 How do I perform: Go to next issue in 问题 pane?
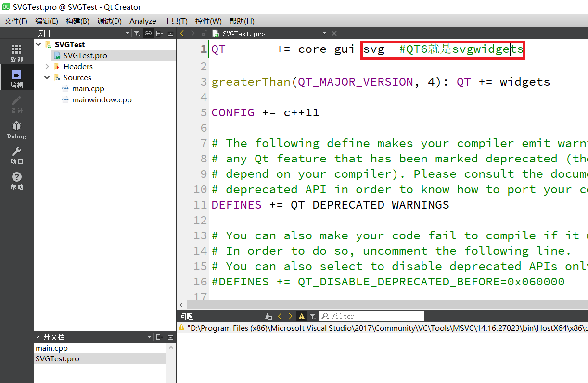pyautogui.click(x=291, y=316)
